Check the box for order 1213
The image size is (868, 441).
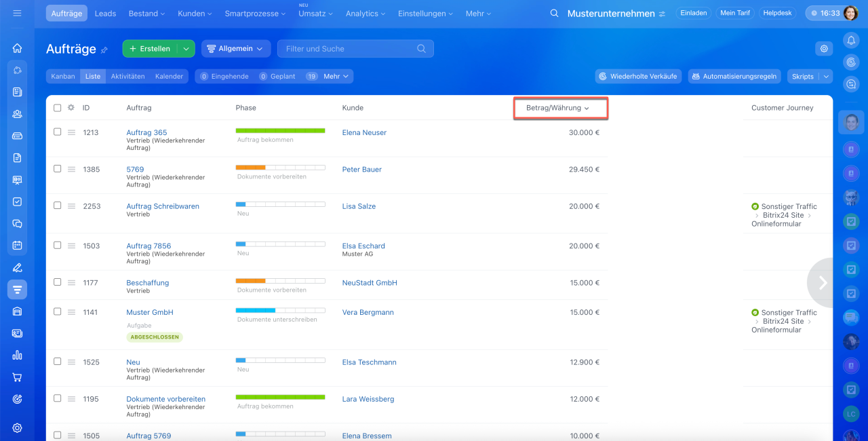57,132
